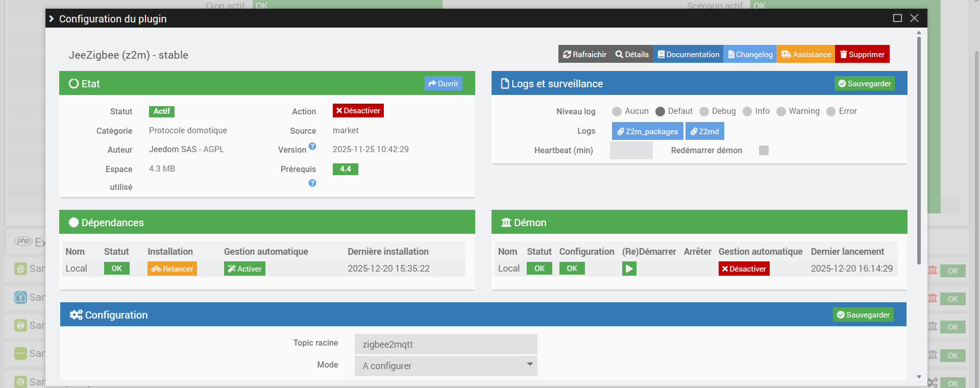Click the Heartbeat (min) input field

[631, 150]
